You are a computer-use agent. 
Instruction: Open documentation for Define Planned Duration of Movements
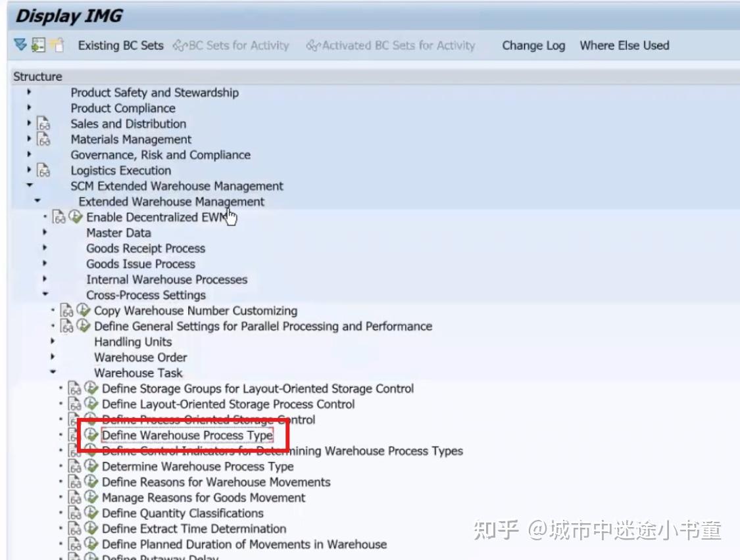pos(74,544)
